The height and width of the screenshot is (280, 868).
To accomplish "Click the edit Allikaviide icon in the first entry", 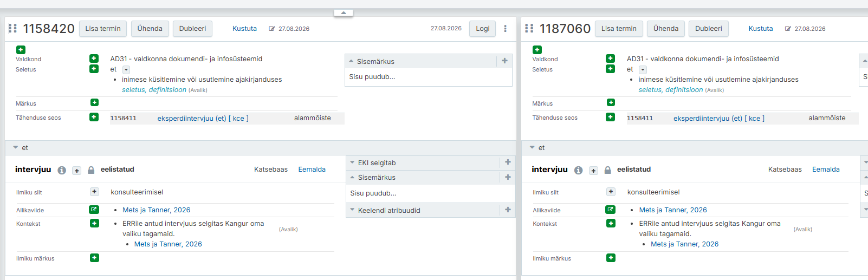I will (x=94, y=210).
